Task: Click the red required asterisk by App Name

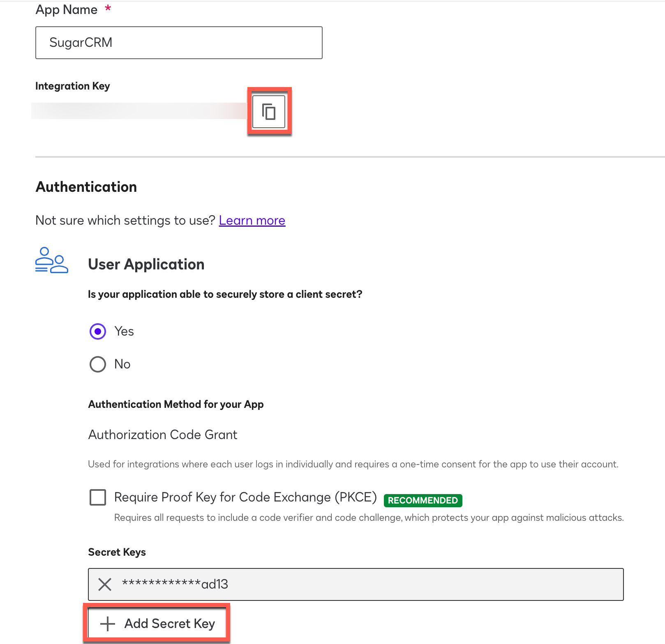Action: [108, 9]
